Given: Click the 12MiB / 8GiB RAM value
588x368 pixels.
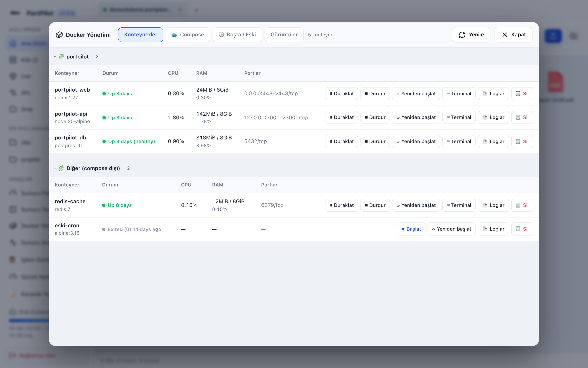Looking at the screenshot, I should coord(228,201).
